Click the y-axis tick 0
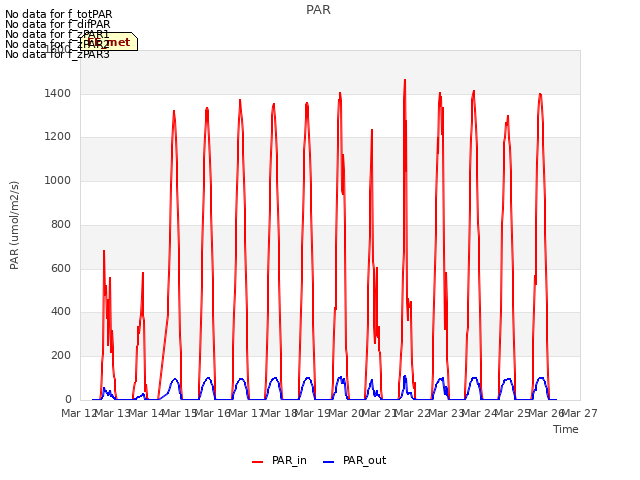 [x=68, y=399]
